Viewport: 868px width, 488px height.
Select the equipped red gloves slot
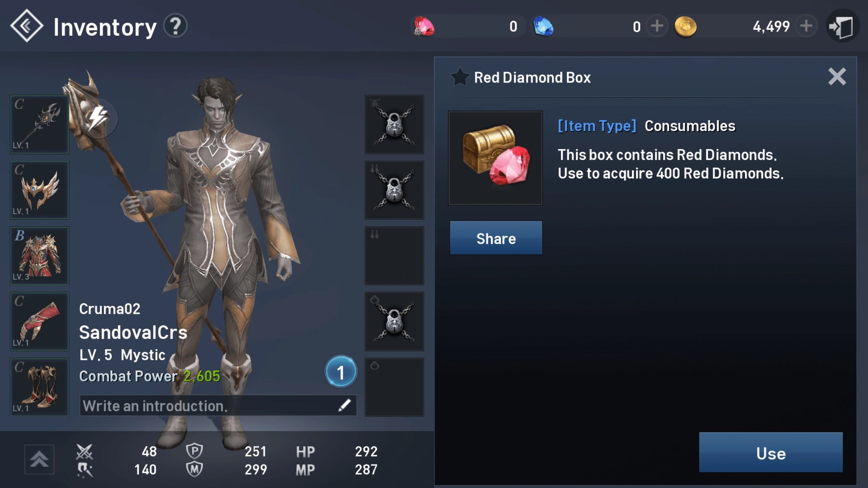click(x=39, y=321)
